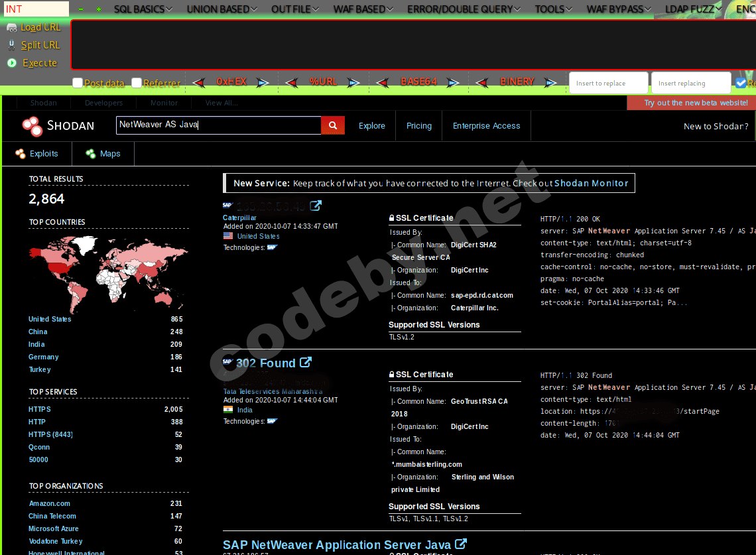Image resolution: width=756 pixels, height=555 pixels.
Task: Click the green plus button beside INT
Action: [x=99, y=9]
